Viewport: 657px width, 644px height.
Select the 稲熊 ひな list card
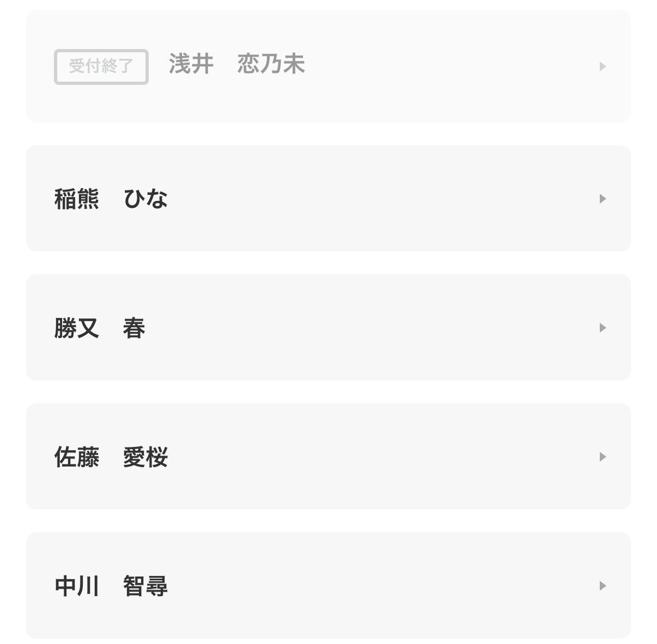click(x=328, y=198)
